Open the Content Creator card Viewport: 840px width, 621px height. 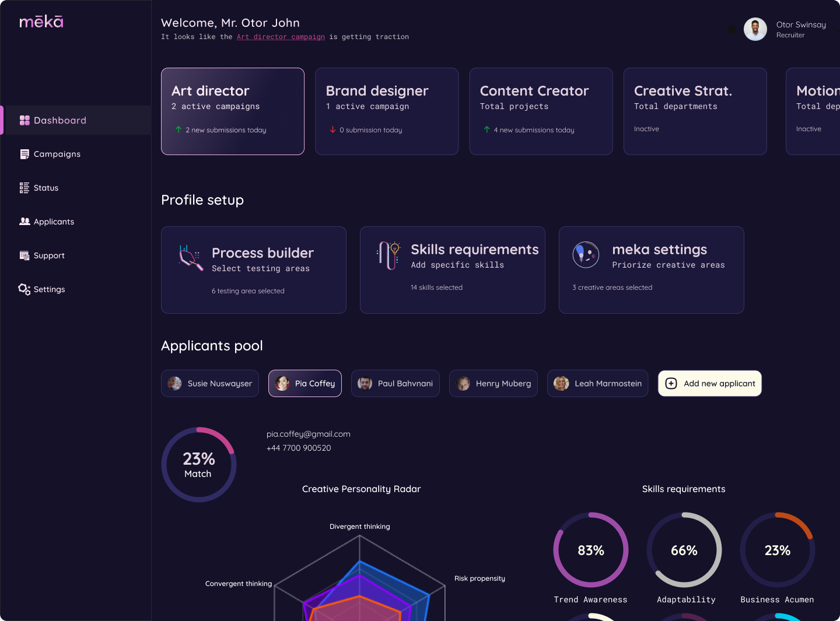pyautogui.click(x=541, y=111)
